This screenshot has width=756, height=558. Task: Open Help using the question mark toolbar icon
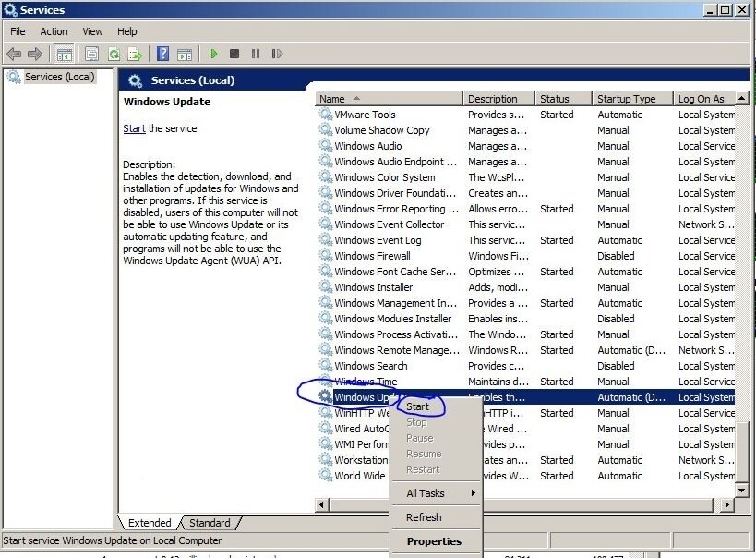(163, 54)
